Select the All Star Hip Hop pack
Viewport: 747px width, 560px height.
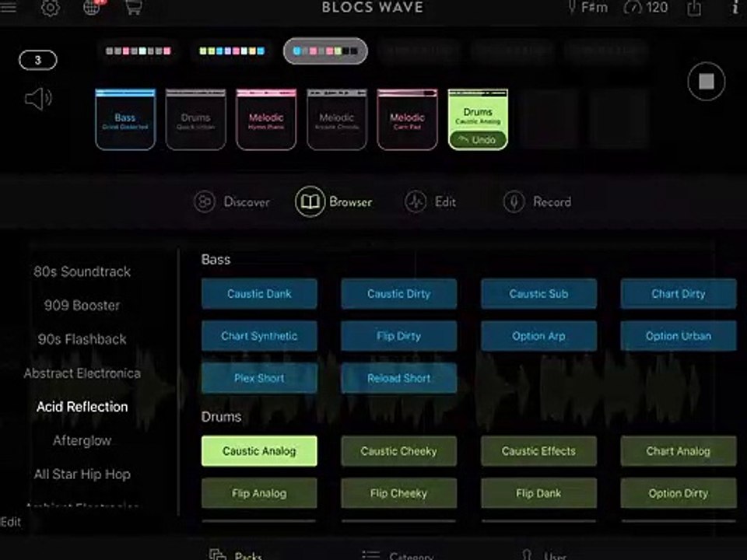point(82,474)
